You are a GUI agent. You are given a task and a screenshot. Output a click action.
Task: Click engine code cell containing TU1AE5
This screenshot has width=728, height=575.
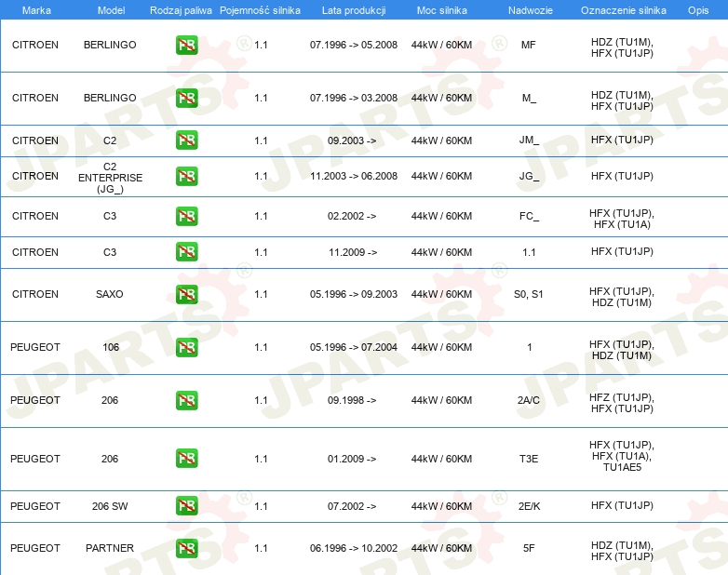(622, 456)
